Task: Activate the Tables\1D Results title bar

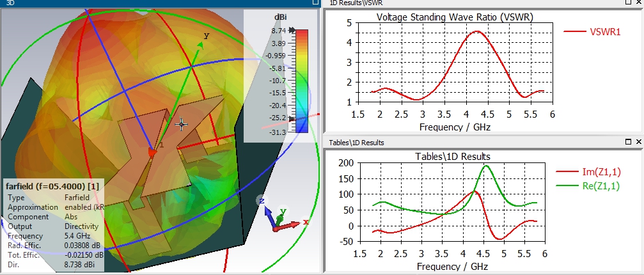Action: [x=473, y=142]
